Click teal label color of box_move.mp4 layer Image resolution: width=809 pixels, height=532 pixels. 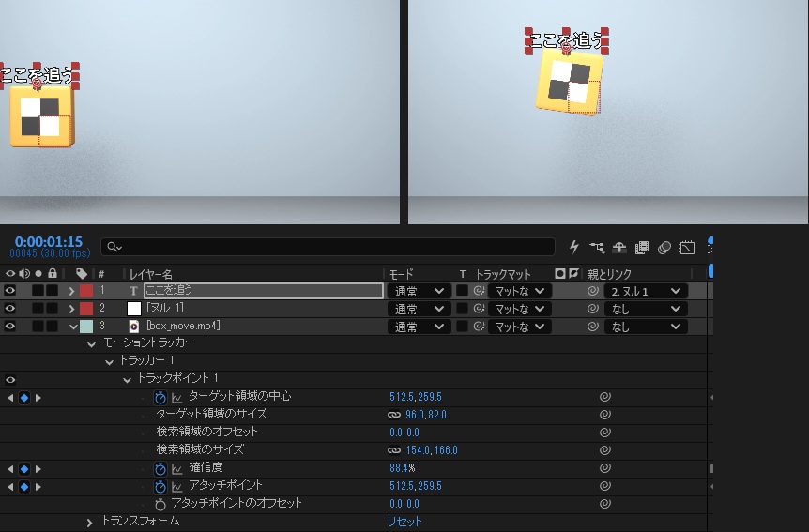[86, 327]
